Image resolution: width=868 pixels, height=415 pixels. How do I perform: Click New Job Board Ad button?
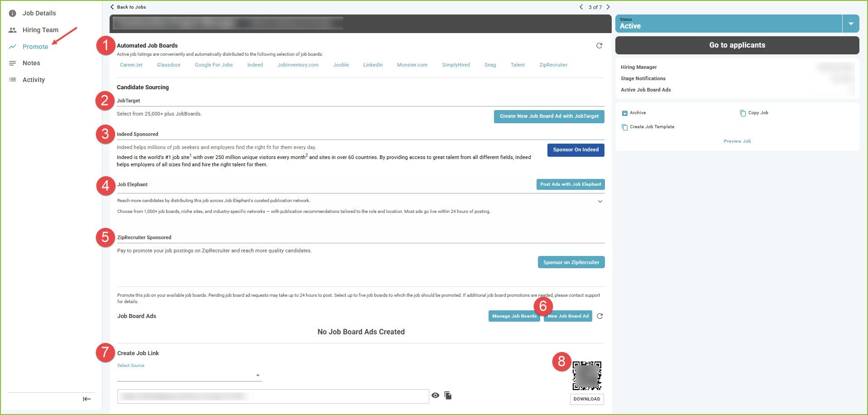tap(568, 316)
